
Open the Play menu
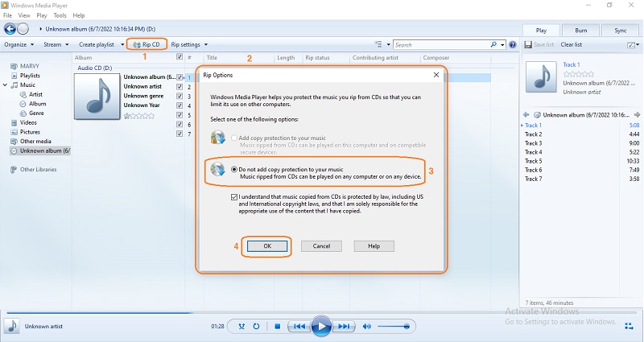coord(42,15)
